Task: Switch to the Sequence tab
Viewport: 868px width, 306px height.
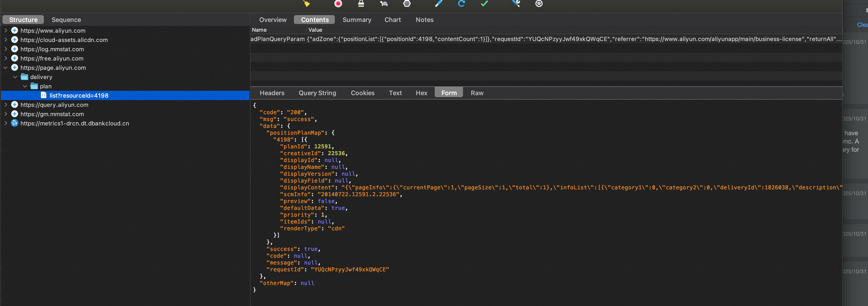Action: pos(66,20)
